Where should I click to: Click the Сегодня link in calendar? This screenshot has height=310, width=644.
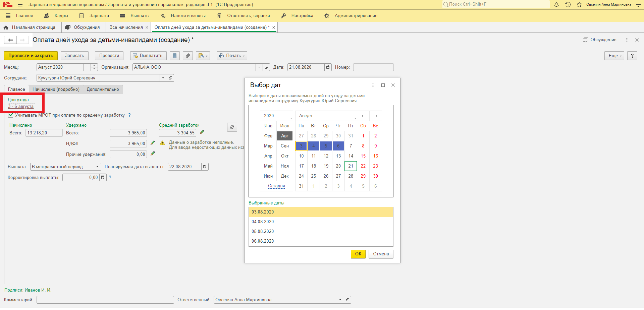tap(276, 186)
